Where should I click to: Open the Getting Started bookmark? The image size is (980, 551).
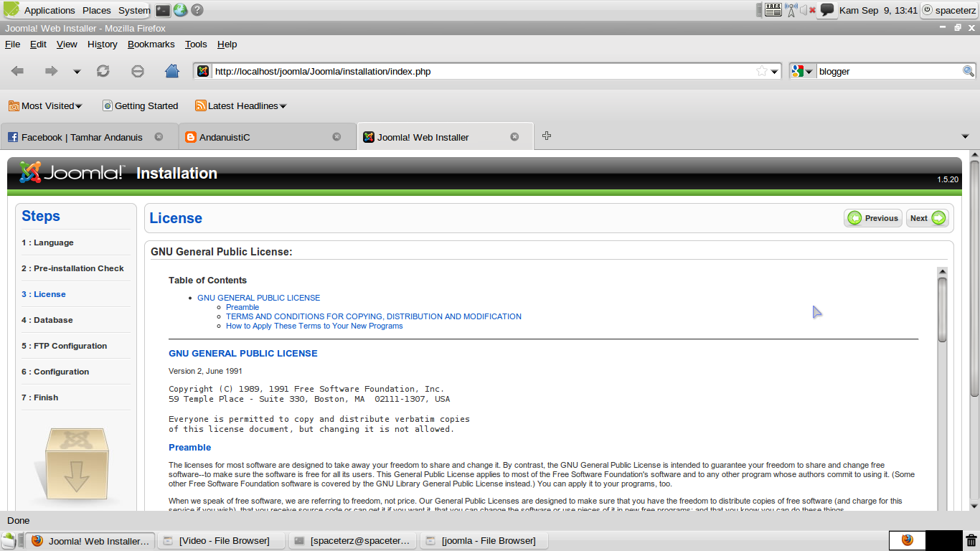[x=140, y=105]
